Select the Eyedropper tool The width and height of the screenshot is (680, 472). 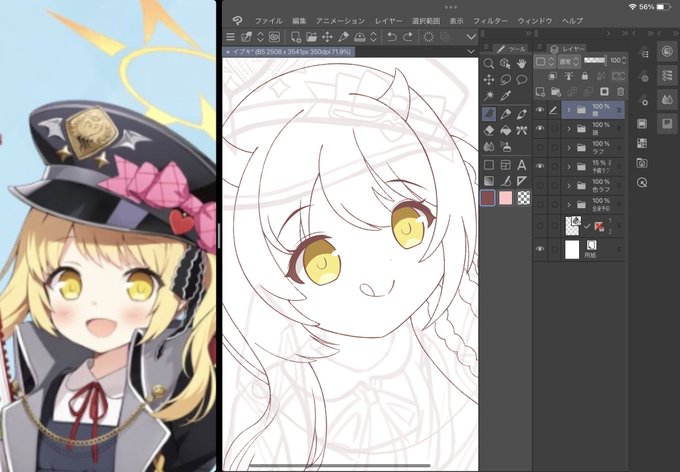[x=505, y=95]
